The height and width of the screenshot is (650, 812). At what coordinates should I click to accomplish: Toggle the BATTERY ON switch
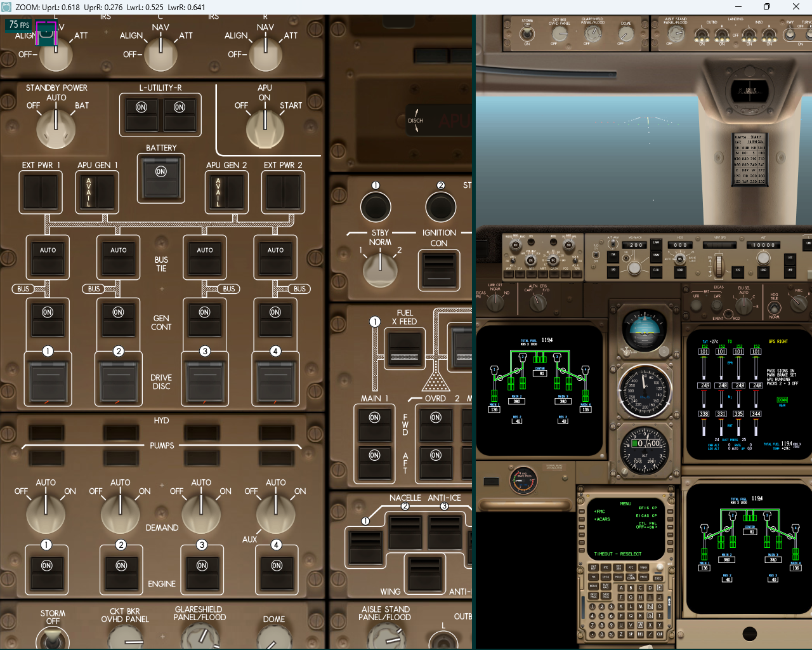(x=161, y=178)
